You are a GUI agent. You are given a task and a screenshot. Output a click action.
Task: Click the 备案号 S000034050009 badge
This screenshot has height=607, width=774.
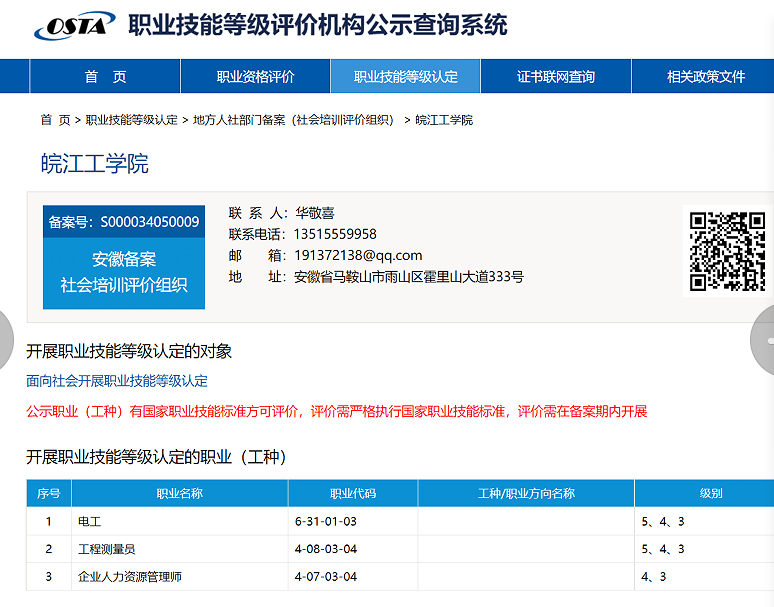tap(124, 222)
